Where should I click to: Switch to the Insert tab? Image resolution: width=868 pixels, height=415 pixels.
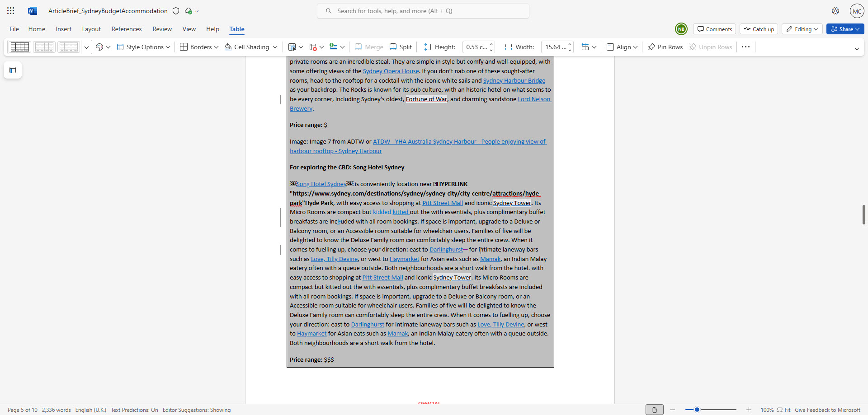pos(64,29)
